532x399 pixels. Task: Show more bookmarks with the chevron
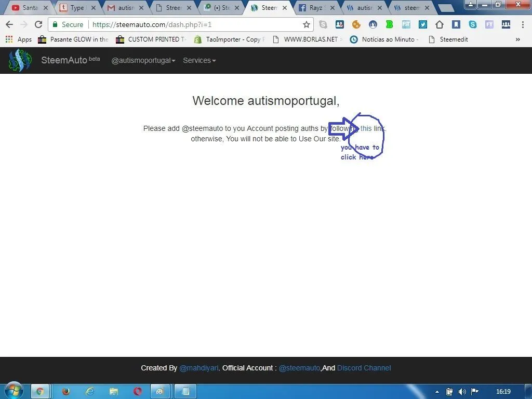(x=518, y=39)
